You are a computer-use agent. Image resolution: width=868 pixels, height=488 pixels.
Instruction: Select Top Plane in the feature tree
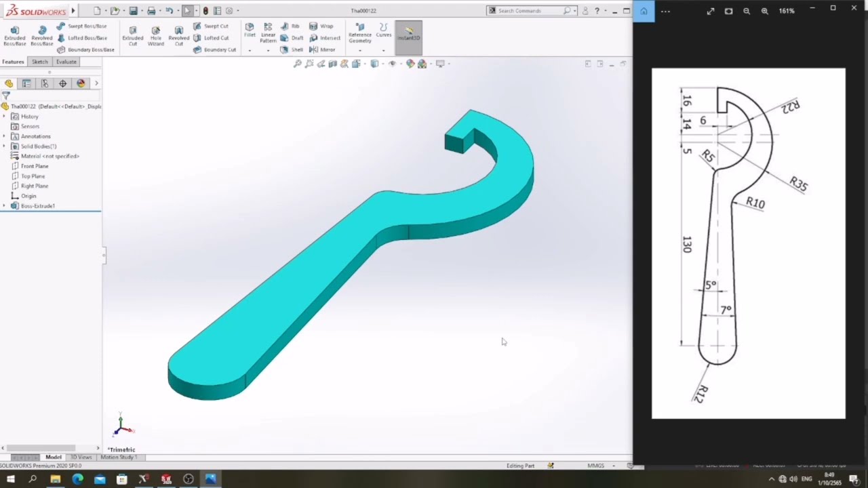click(28, 176)
